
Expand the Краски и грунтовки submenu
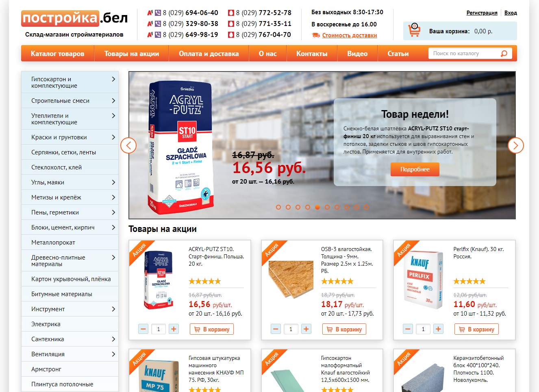click(113, 137)
